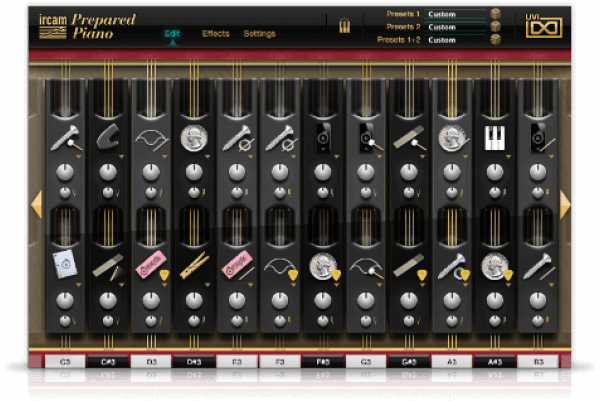Select the screw and mallet preparation on upper C3
600x401 pixels.
[65, 138]
